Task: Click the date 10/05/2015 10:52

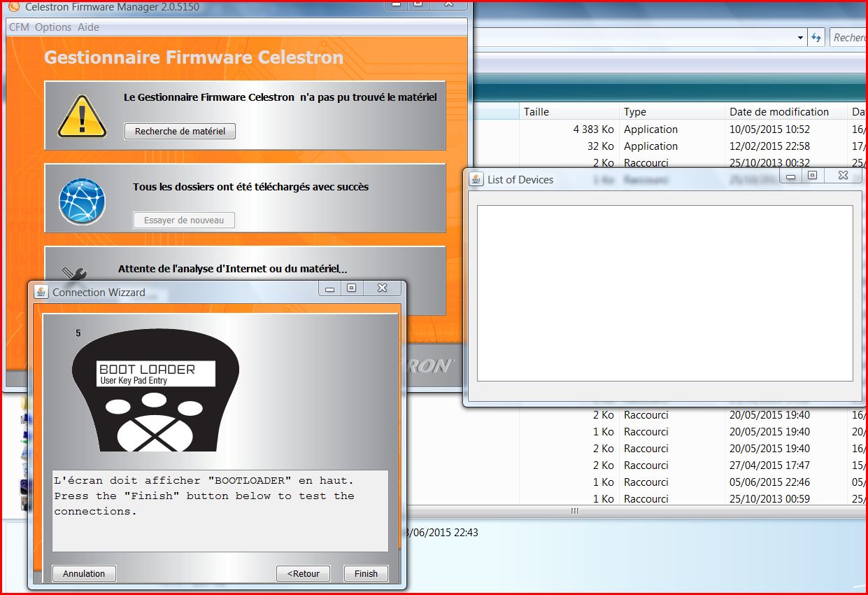Action: [x=769, y=129]
